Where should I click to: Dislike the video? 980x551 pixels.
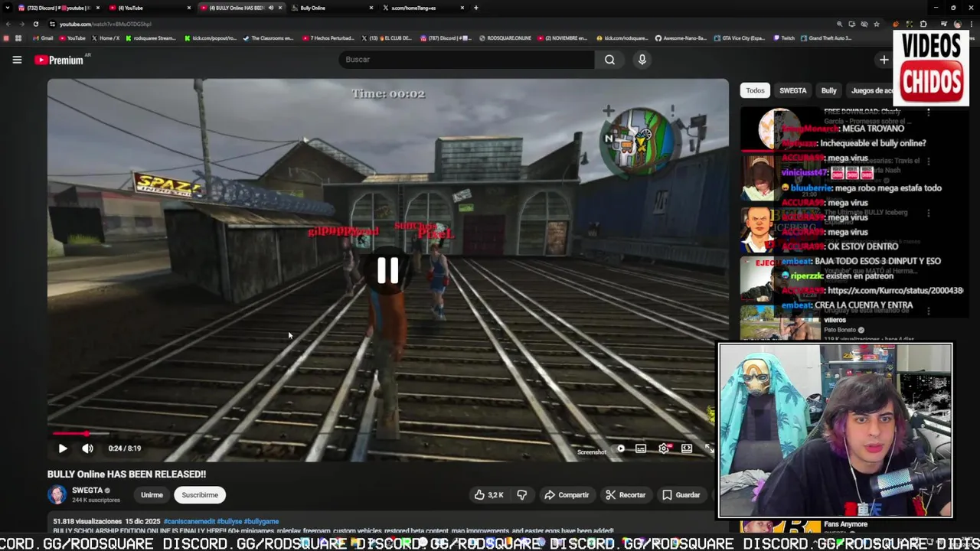click(x=522, y=495)
